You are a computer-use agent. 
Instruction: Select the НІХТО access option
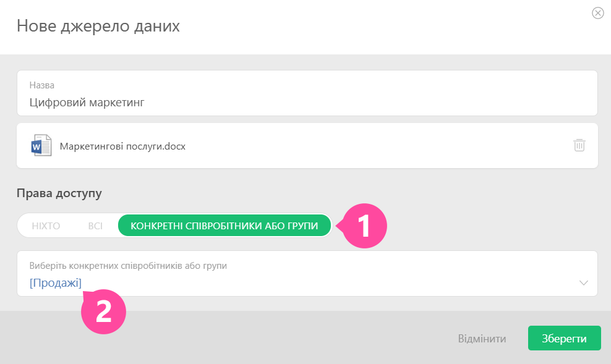point(46,226)
